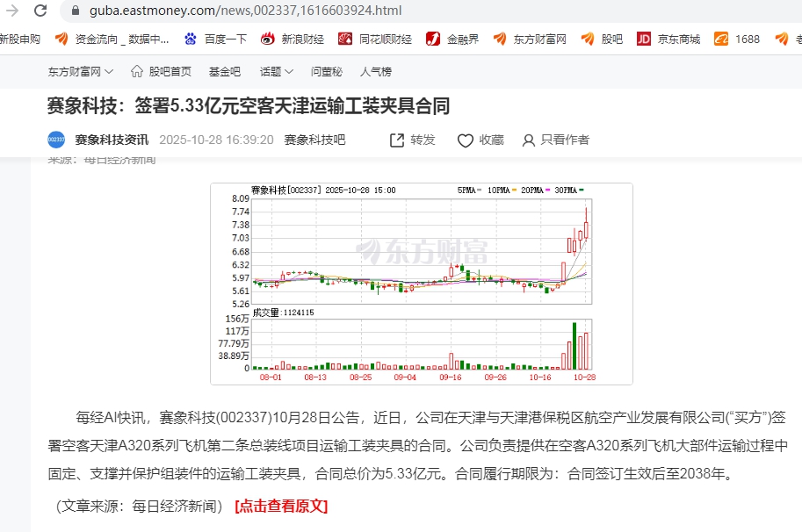Screen dimensions: 802x532
Task: Click the 10PMA legend label
Action: (x=499, y=191)
